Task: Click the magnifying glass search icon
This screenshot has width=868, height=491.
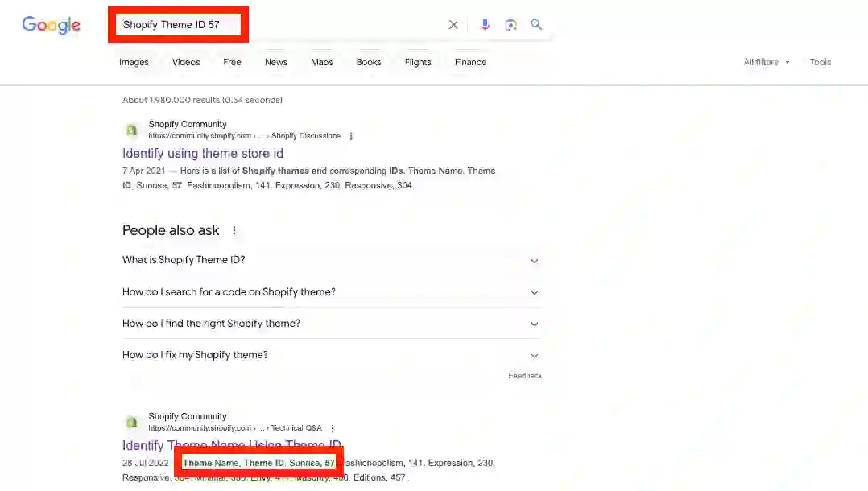Action: (x=536, y=24)
